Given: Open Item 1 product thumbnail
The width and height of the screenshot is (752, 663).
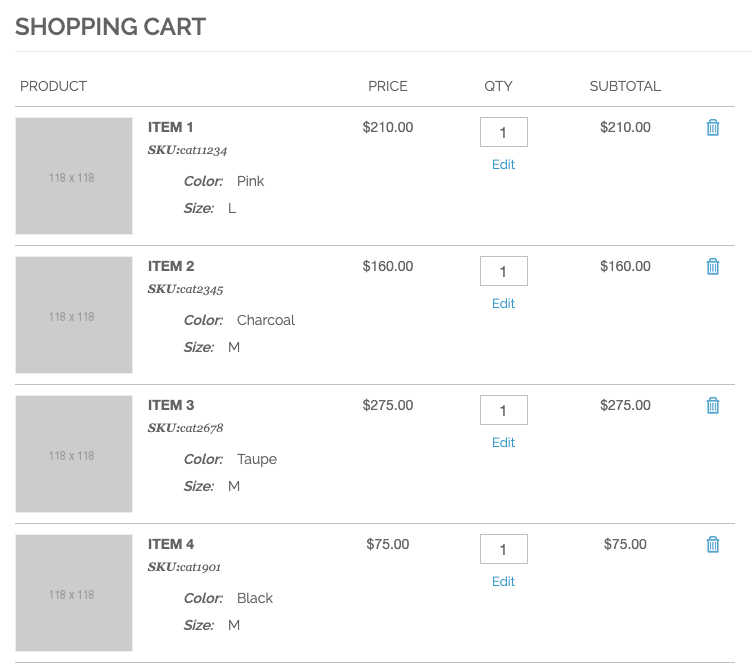Looking at the screenshot, I should tap(74, 176).
